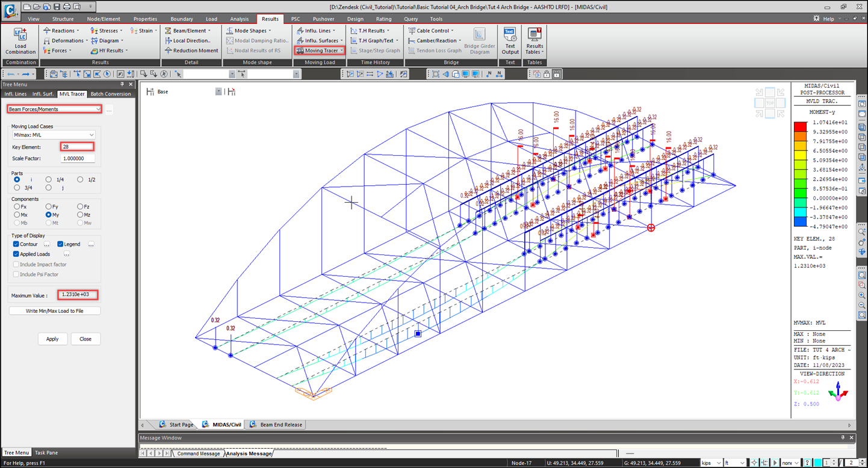Expand the Stresses dropdown
The width and height of the screenshot is (868, 468).
click(122, 31)
